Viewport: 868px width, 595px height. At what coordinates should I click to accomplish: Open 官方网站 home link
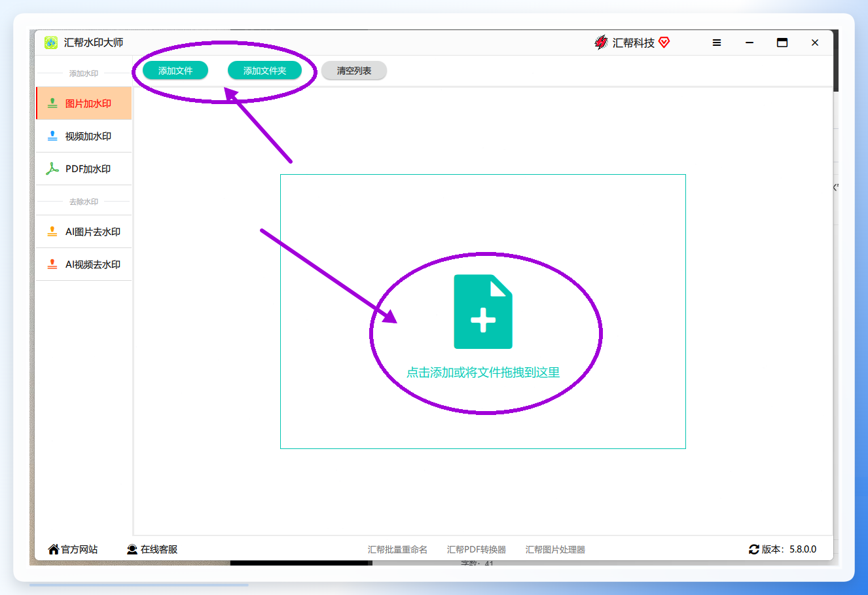(x=73, y=549)
